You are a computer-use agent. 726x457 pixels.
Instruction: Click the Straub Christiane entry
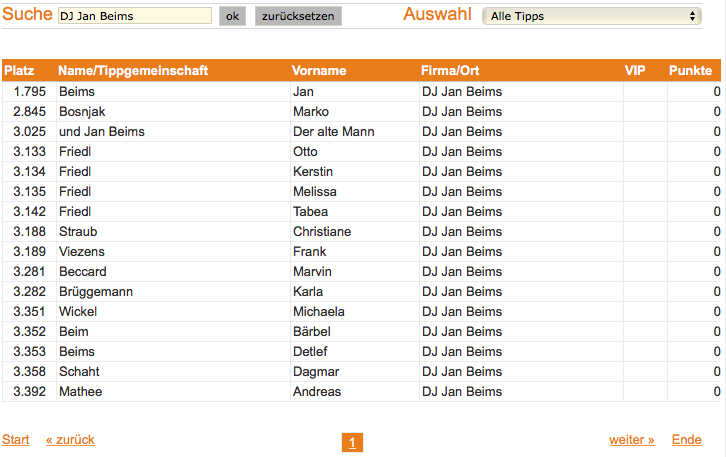tap(362, 232)
